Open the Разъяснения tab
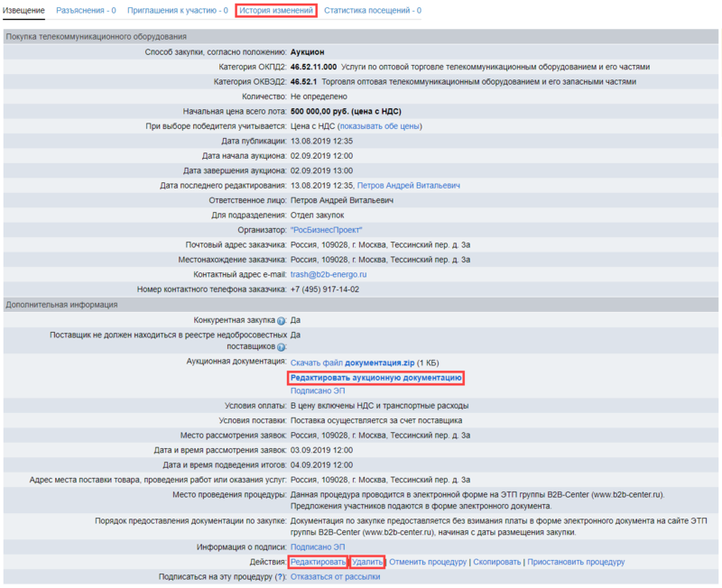Image resolution: width=722 pixels, height=588 pixels. [x=86, y=10]
